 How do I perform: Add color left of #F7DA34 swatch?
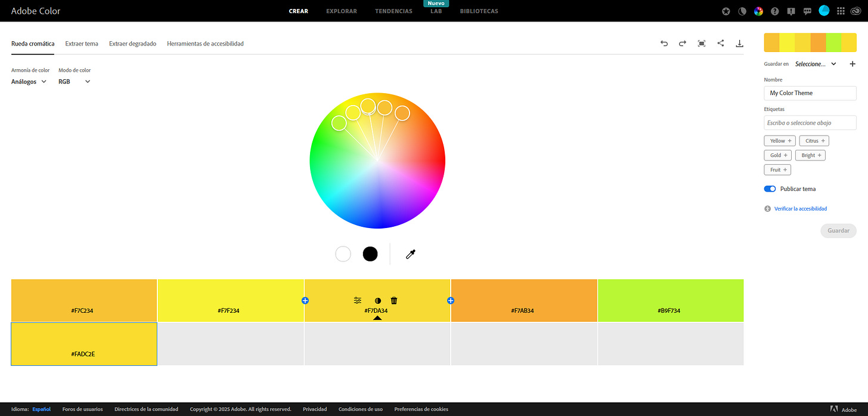(305, 300)
